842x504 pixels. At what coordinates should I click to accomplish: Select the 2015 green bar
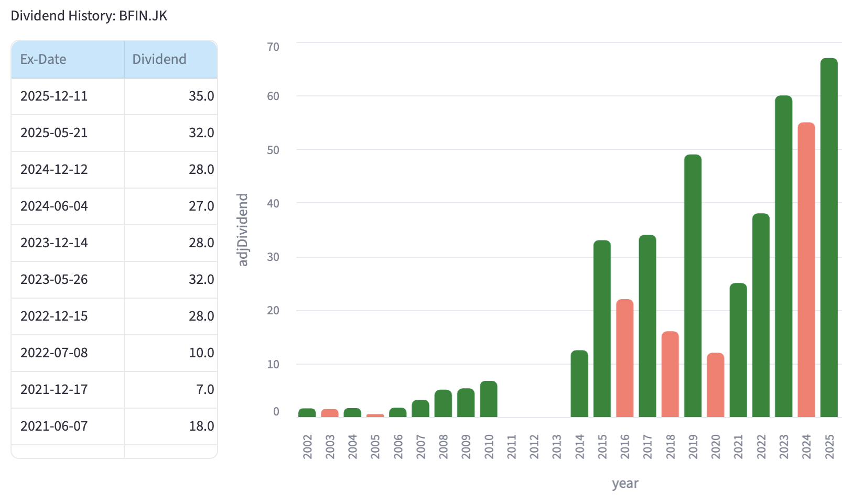coord(602,328)
